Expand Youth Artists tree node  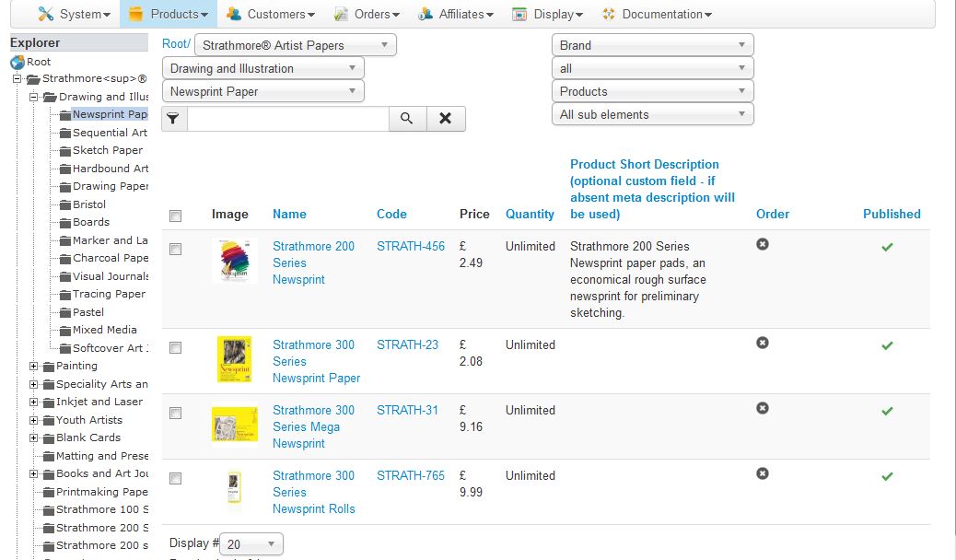[33, 420]
